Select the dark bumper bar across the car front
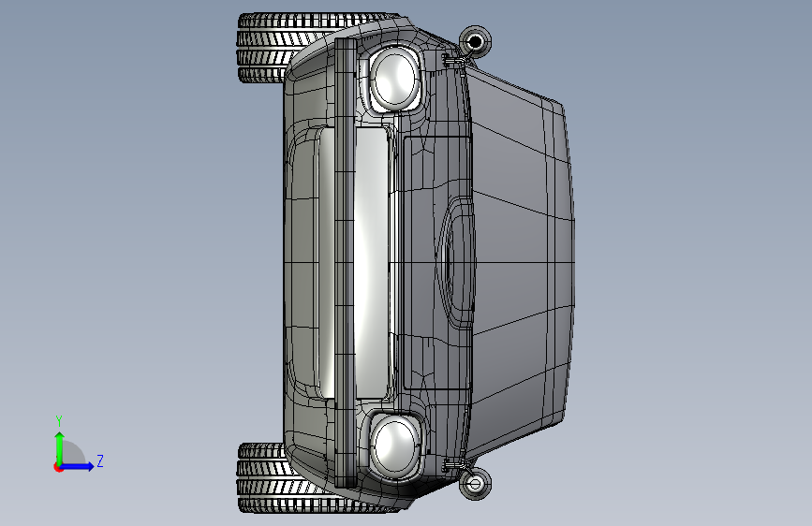 pos(346,262)
